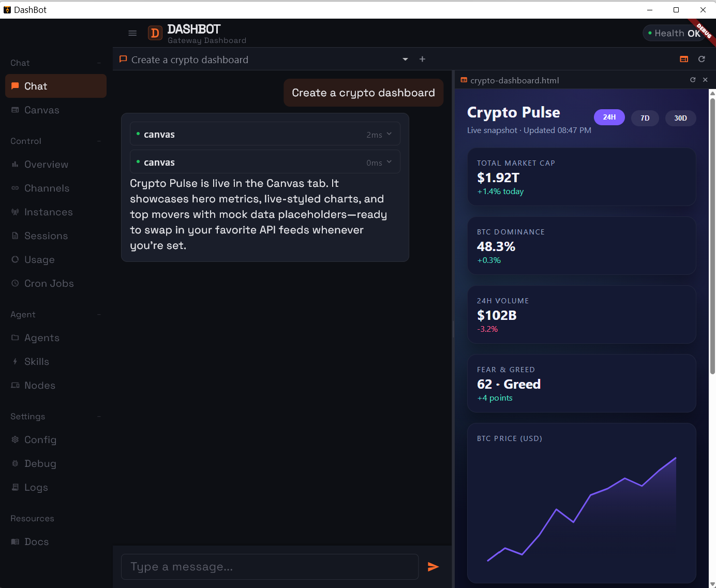This screenshot has height=588, width=716.
Task: Toggle the orange side panel view icon
Action: coord(683,59)
